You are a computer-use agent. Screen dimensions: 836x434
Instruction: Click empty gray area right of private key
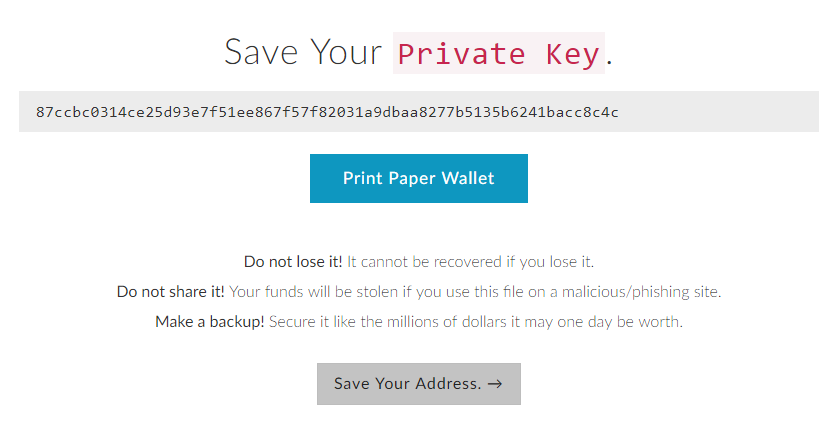click(720, 111)
